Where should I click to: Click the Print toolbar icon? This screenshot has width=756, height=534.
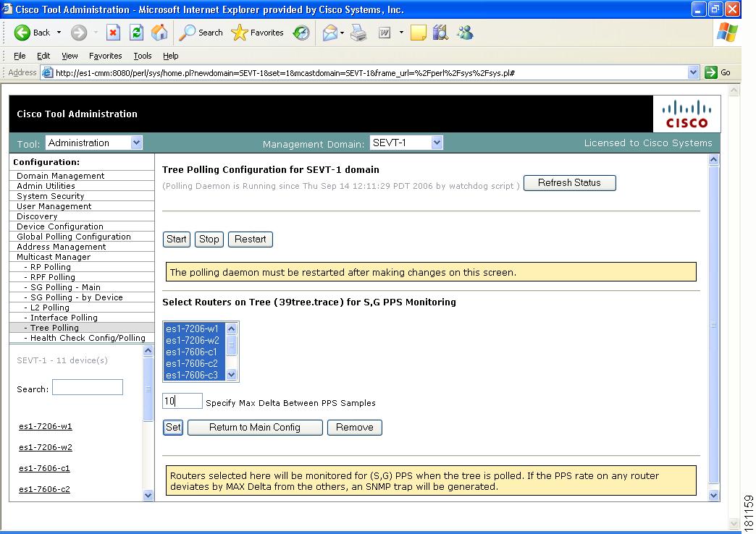(x=358, y=33)
